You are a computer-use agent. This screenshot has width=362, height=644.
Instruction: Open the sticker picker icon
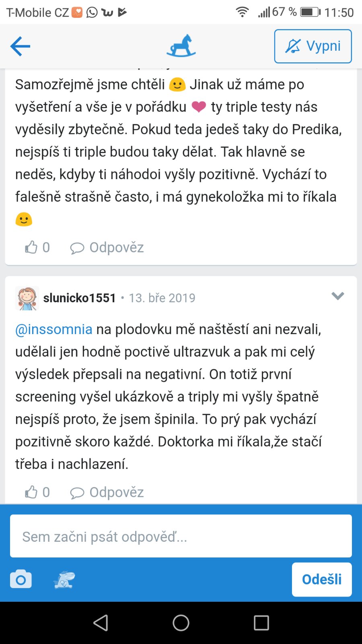pos(64,580)
